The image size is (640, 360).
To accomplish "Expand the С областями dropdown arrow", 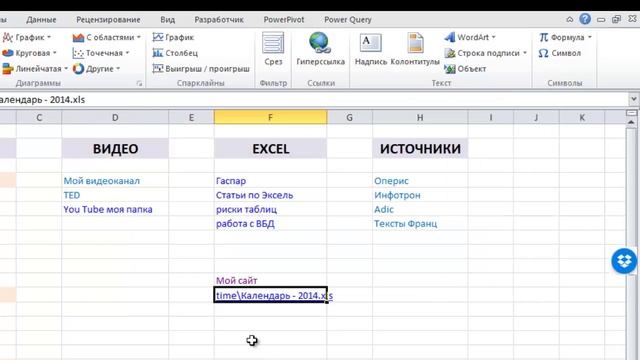I will point(139,37).
